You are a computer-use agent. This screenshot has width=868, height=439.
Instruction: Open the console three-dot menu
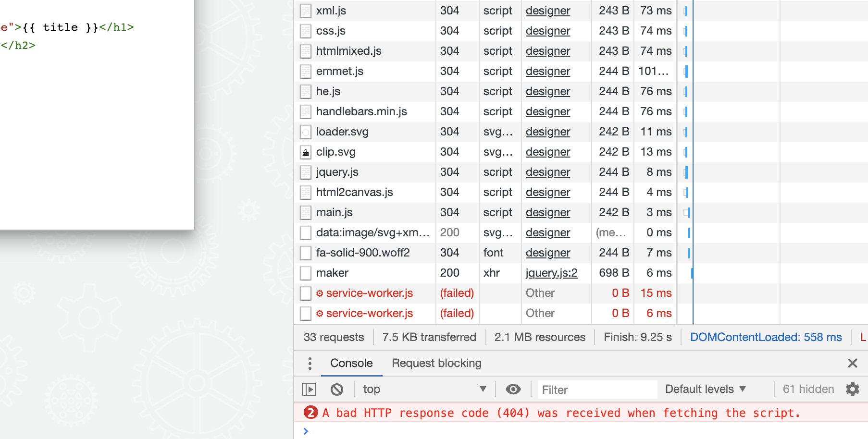310,364
